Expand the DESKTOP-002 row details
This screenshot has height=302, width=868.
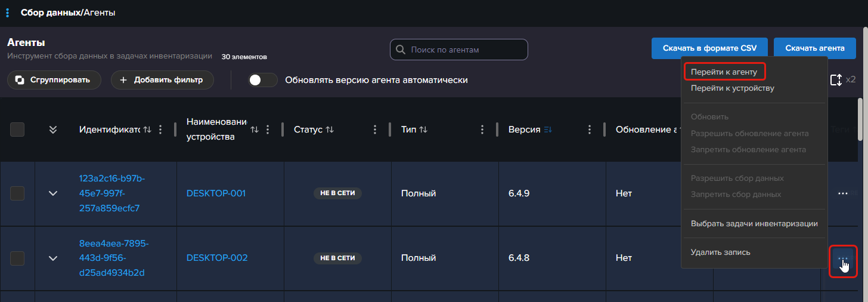point(53,258)
